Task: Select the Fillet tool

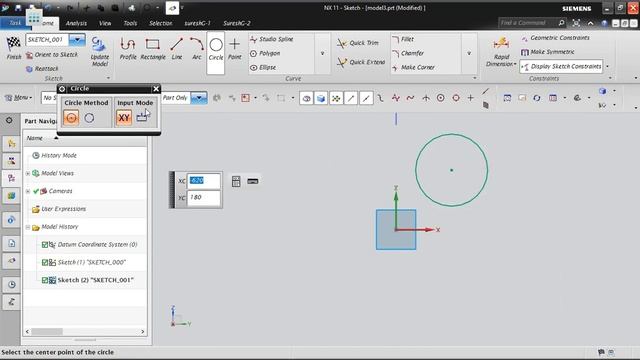Action: [x=403, y=39]
